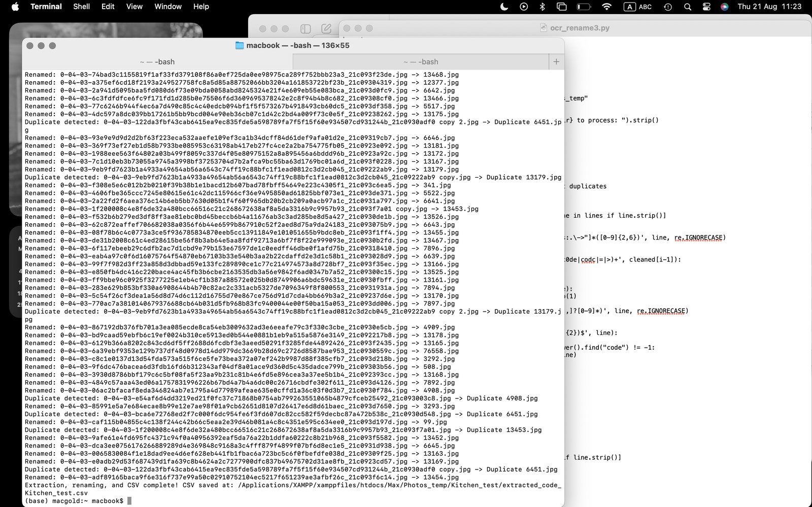This screenshot has width=812, height=507.
Task: Launch Siri from the menu bar
Action: (x=724, y=7)
